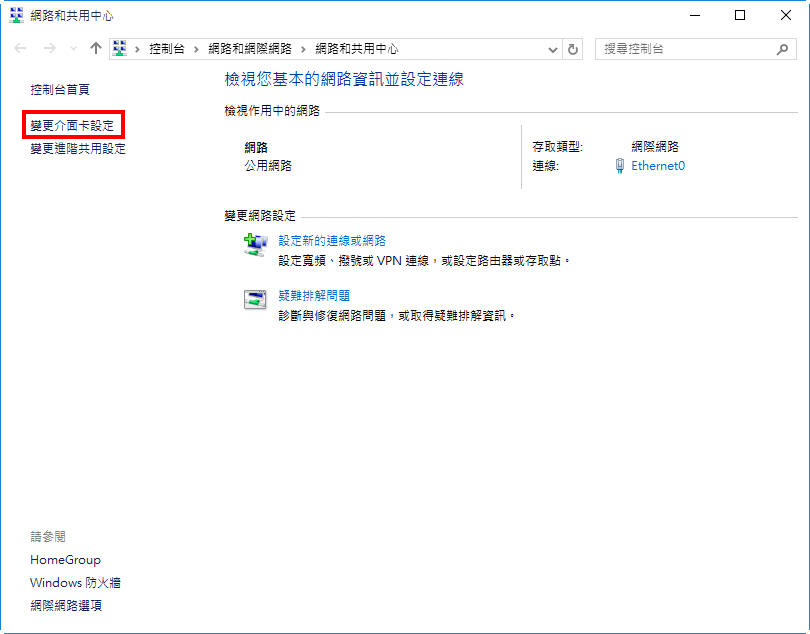The width and height of the screenshot is (810, 634).
Task: Open 控制台首頁 in the left pane
Action: 60,90
